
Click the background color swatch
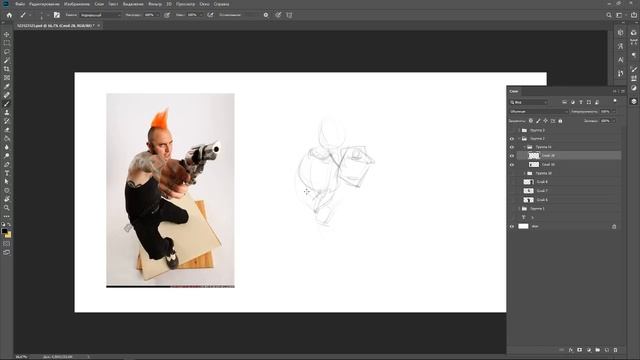9,235
